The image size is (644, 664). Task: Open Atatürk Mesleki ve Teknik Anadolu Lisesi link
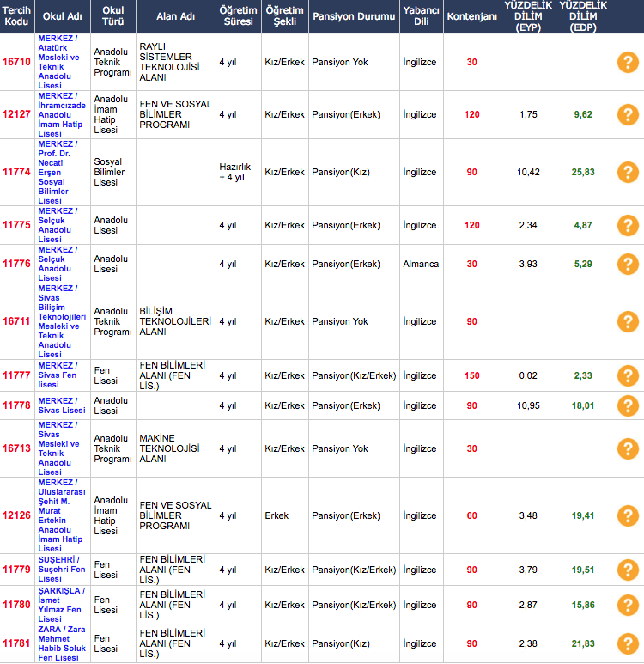click(x=58, y=62)
